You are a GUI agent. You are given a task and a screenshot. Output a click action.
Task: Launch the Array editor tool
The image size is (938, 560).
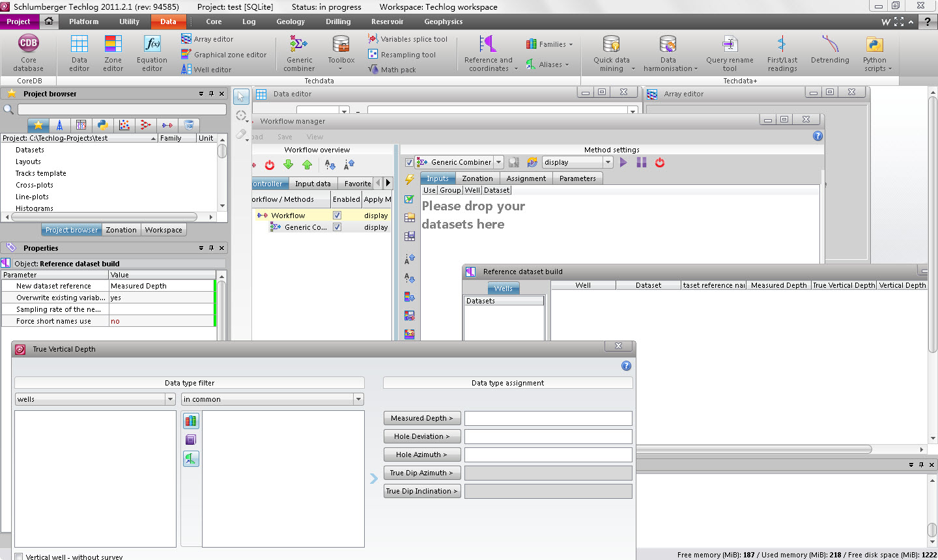click(x=207, y=39)
